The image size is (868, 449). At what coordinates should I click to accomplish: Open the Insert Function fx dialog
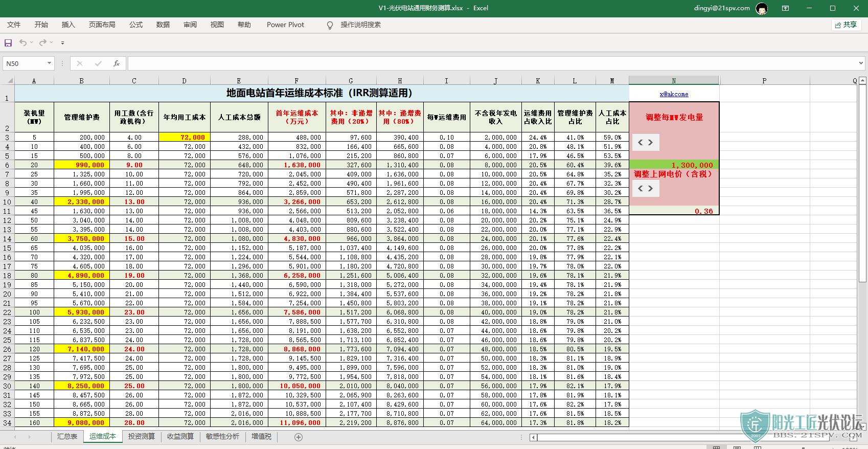click(x=117, y=63)
